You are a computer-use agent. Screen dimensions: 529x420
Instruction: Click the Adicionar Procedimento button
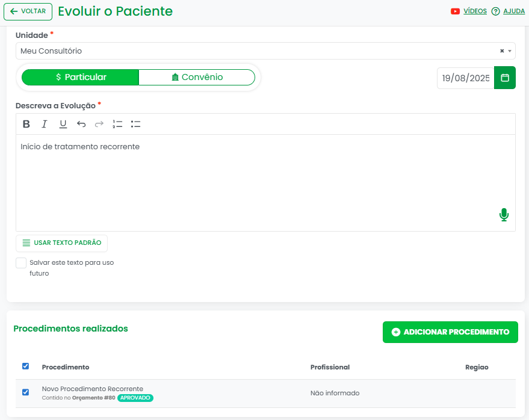(x=450, y=332)
